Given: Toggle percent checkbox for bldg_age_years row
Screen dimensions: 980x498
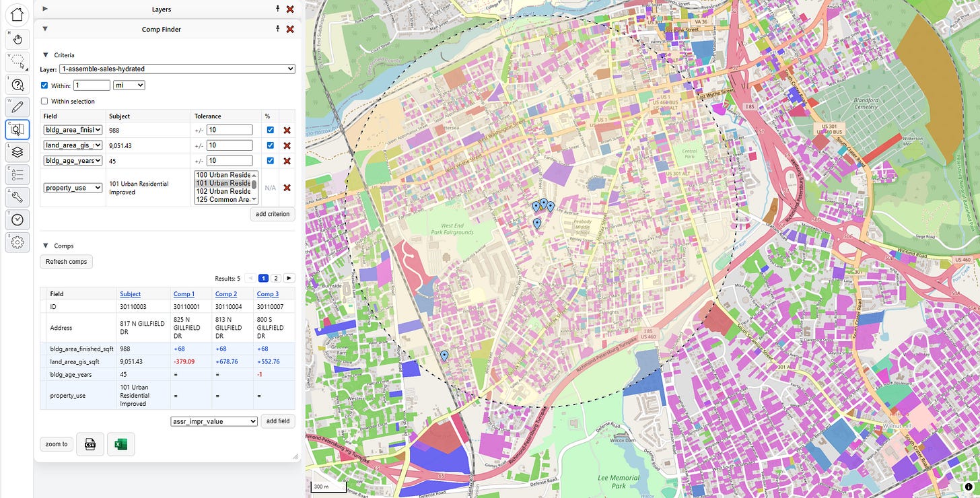Looking at the screenshot, I should tap(270, 161).
